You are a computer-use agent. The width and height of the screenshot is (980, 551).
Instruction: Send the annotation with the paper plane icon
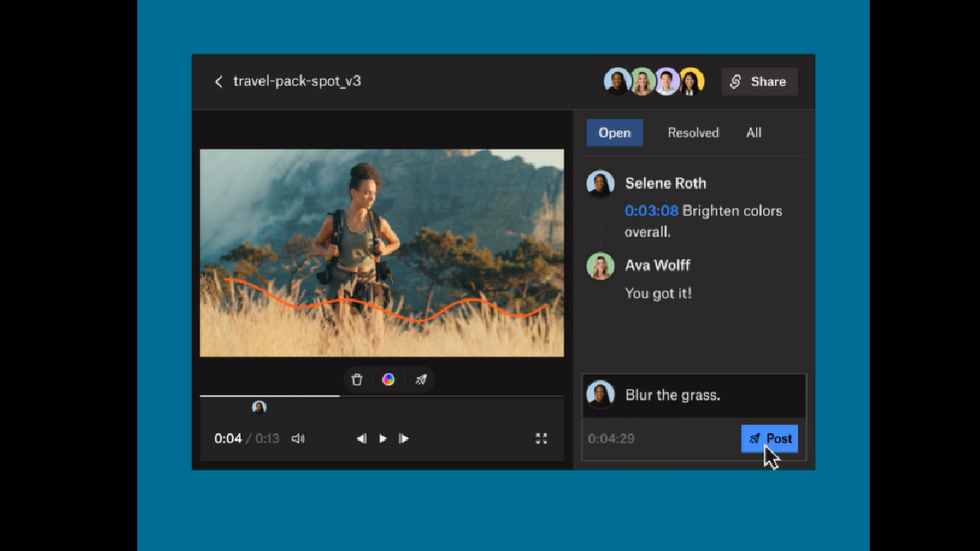(421, 379)
